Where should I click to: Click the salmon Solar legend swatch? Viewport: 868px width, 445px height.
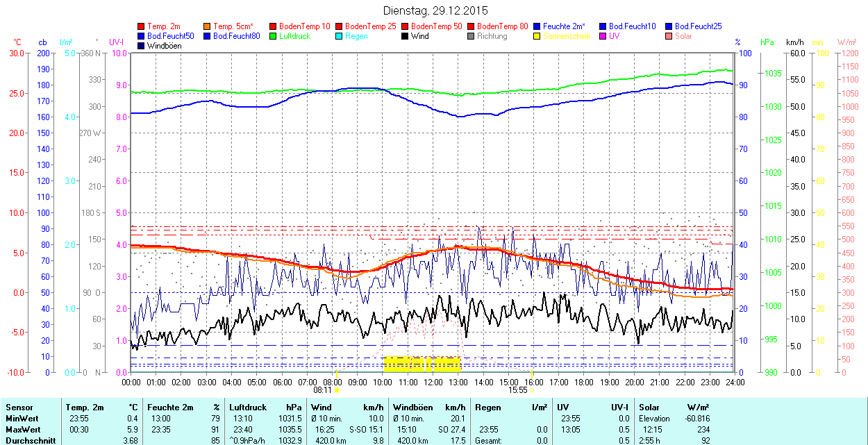click(x=669, y=36)
